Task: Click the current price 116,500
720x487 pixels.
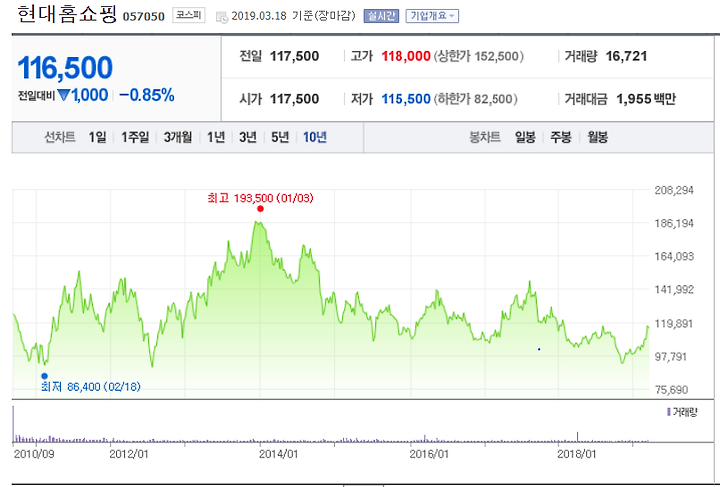Action: [65, 67]
